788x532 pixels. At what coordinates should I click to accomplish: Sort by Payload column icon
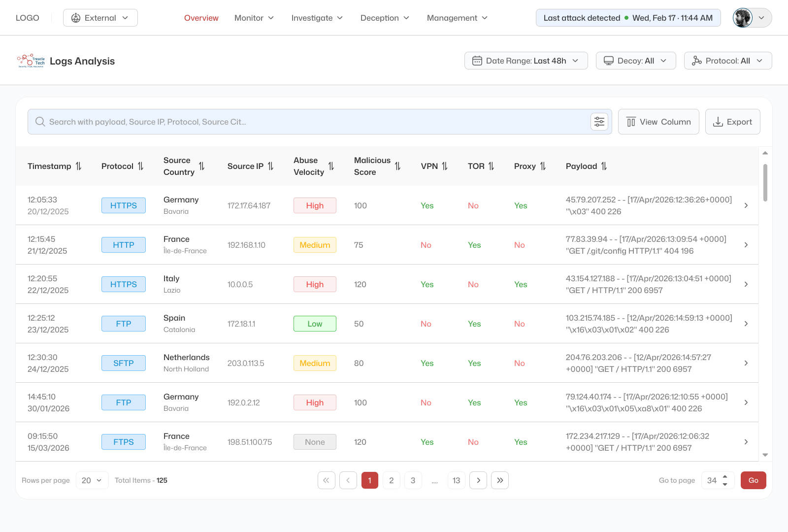pos(604,166)
